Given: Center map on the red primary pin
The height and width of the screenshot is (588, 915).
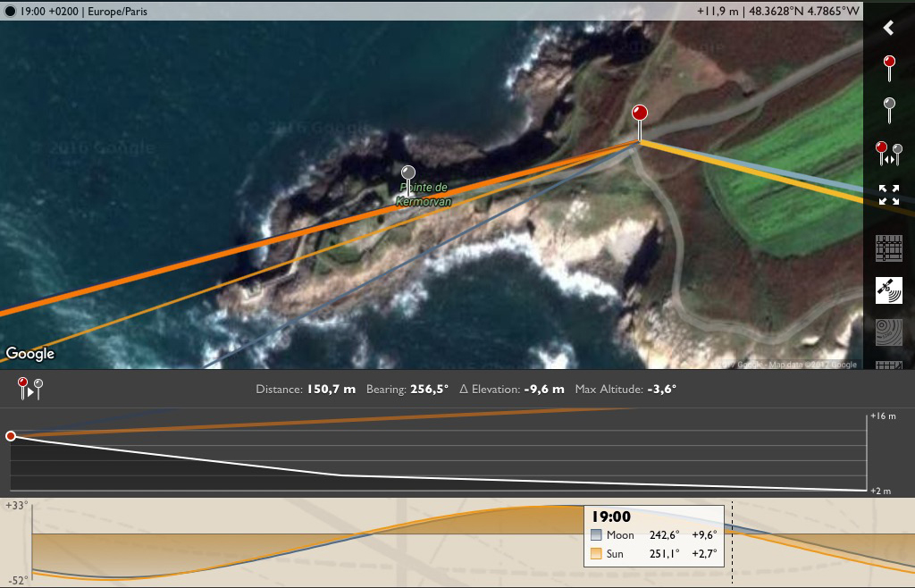Looking at the screenshot, I should pos(889,68).
